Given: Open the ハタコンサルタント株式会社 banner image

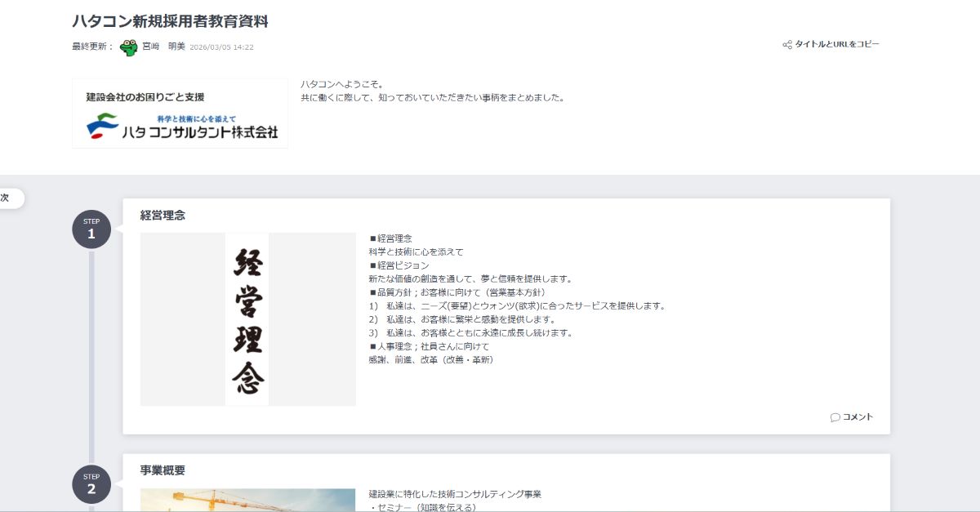Looking at the screenshot, I should [180, 114].
